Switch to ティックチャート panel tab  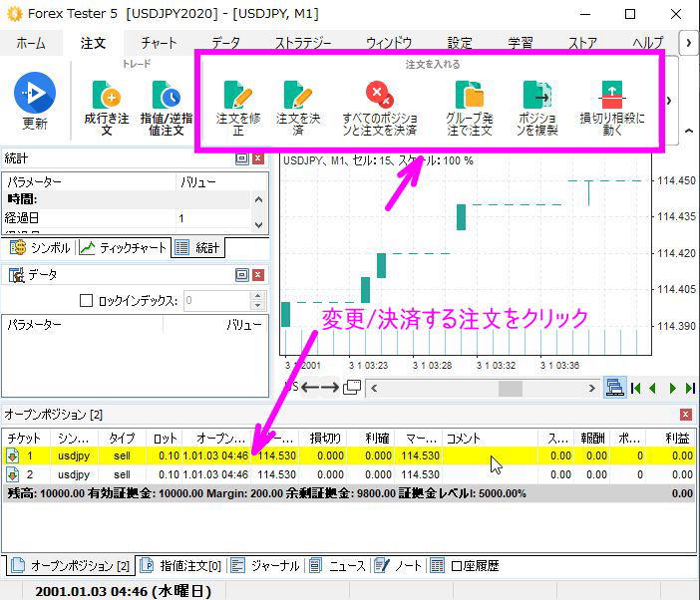coord(123,247)
